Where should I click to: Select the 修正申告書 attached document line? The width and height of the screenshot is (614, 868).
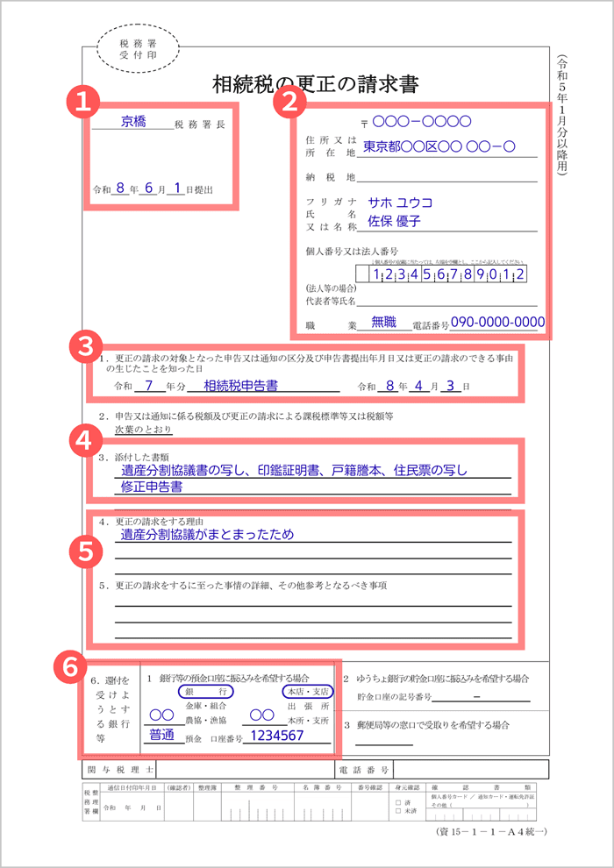click(x=313, y=487)
